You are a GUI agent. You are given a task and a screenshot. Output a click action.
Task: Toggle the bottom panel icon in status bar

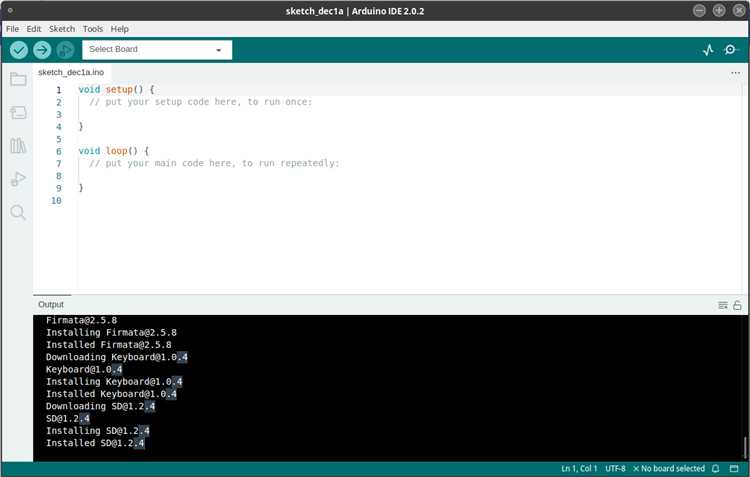[734, 468]
